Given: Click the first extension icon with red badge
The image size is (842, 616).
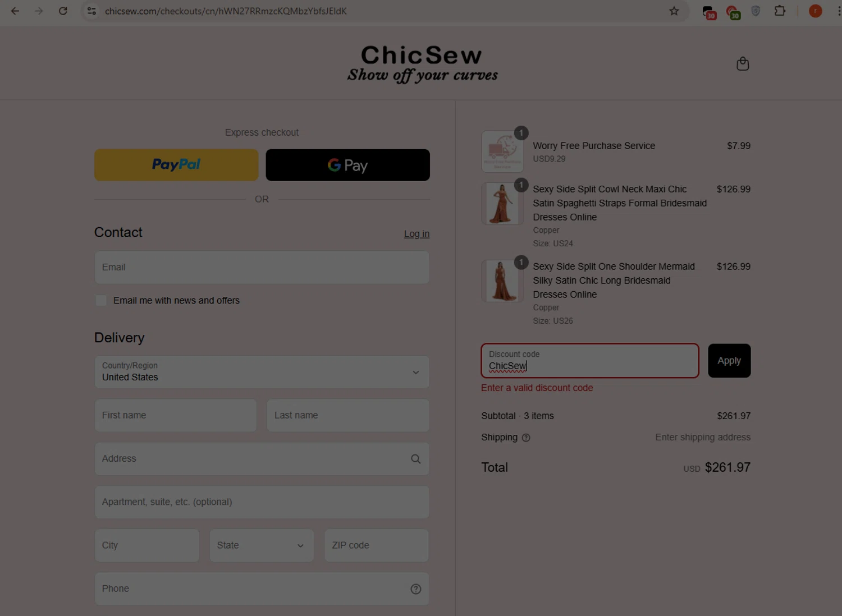Looking at the screenshot, I should [709, 12].
